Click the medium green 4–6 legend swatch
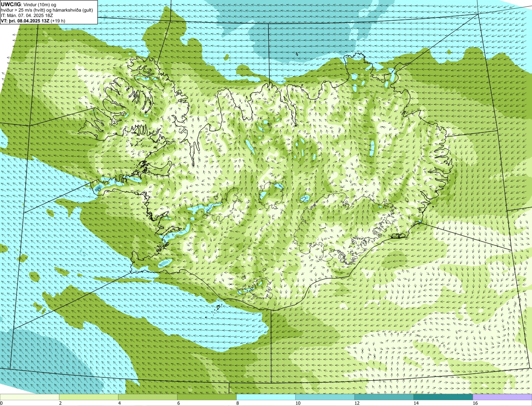 pyautogui.click(x=148, y=397)
